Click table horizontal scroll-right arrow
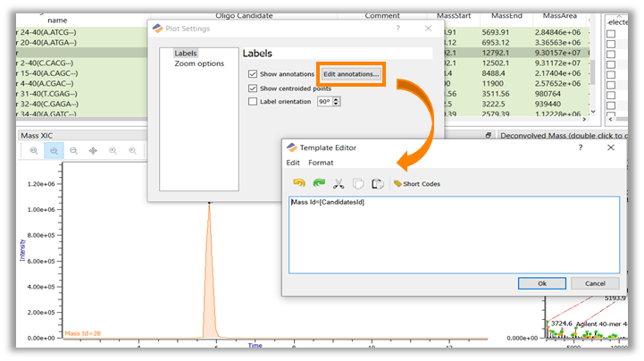 584,119
